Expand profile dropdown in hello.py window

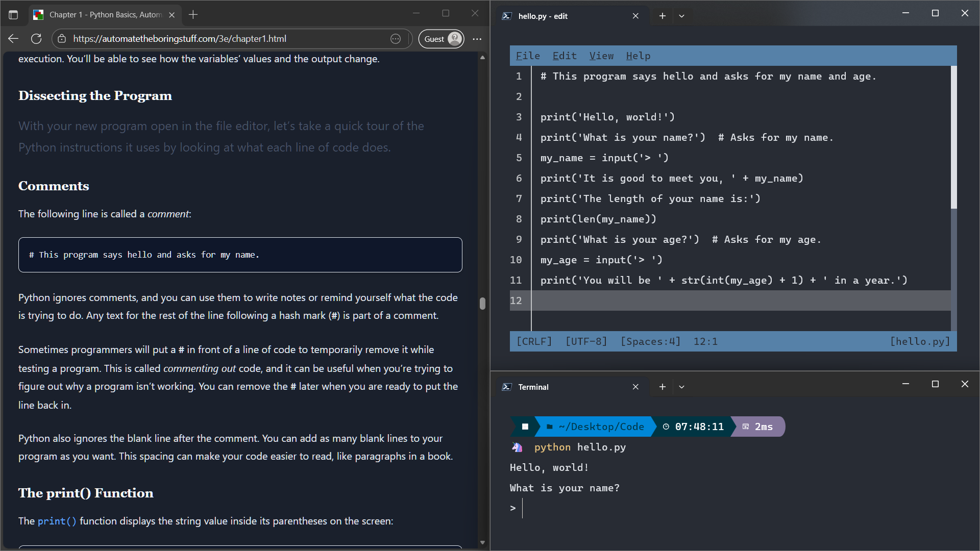pos(681,16)
